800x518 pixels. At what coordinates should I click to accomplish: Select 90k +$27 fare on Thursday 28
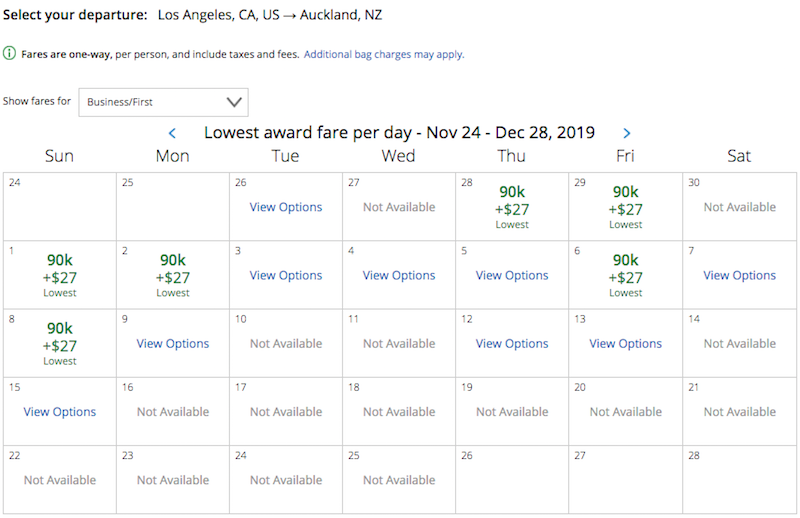coord(512,207)
